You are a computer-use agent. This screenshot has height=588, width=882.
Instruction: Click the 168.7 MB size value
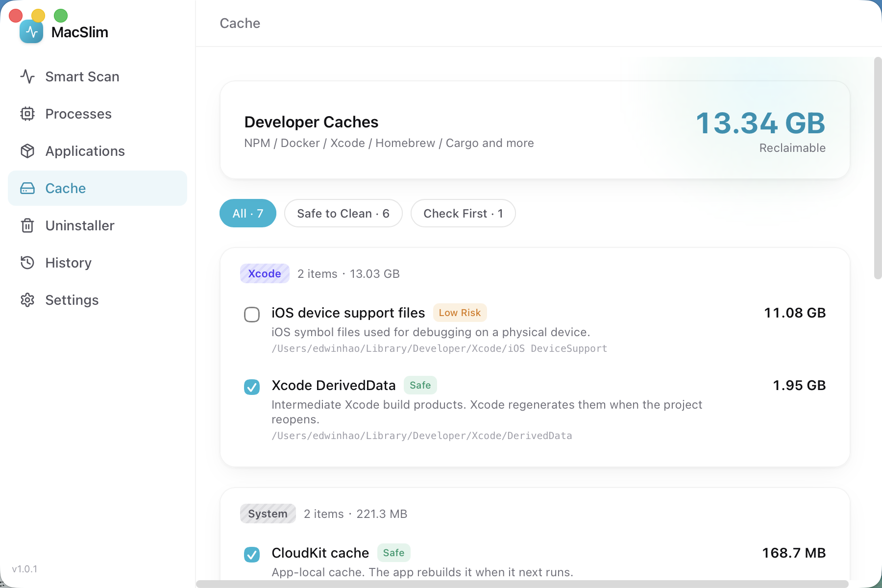tap(794, 553)
